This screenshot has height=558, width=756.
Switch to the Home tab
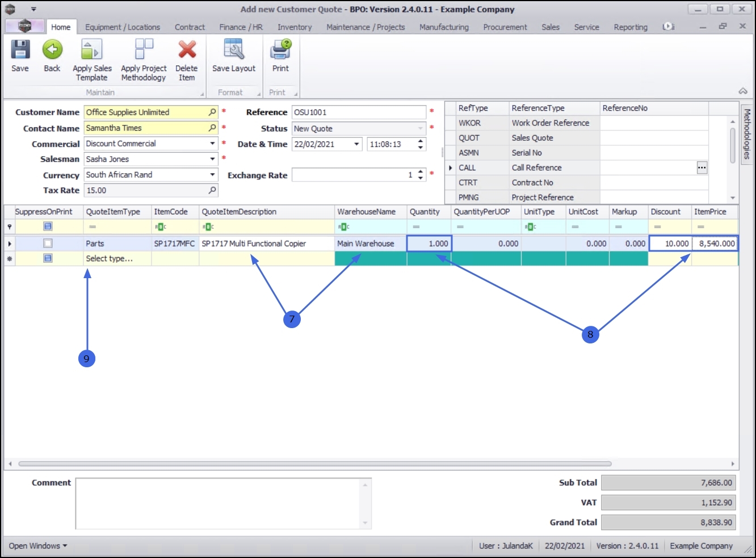pyautogui.click(x=61, y=27)
